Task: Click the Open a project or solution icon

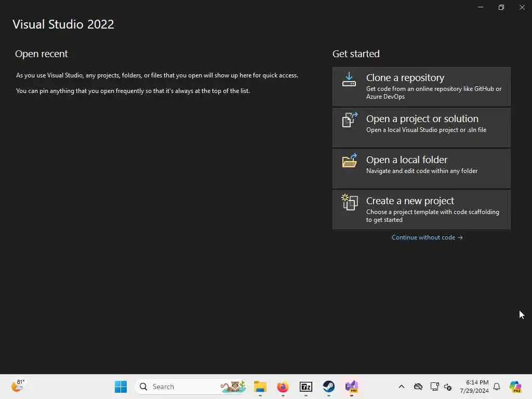Action: click(350, 120)
